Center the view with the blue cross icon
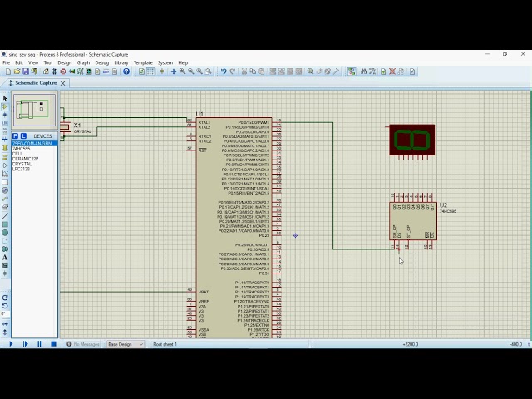Image resolution: width=532 pixels, height=399 pixels. click(174, 71)
